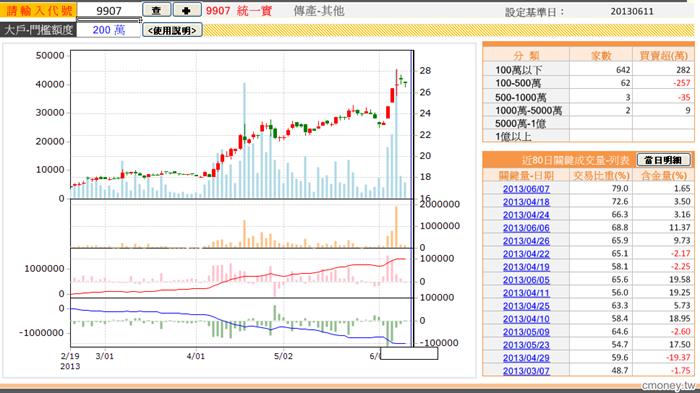Open the 2013/04/18 key volume date link

tap(526, 202)
